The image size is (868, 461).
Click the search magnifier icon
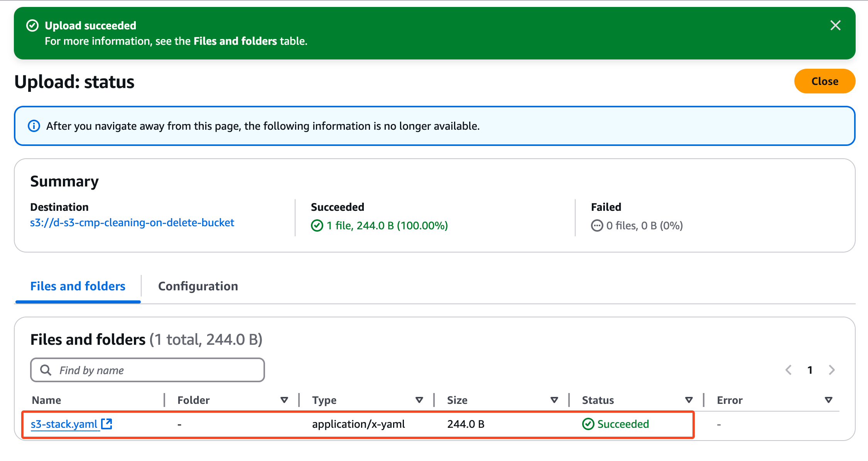point(46,370)
